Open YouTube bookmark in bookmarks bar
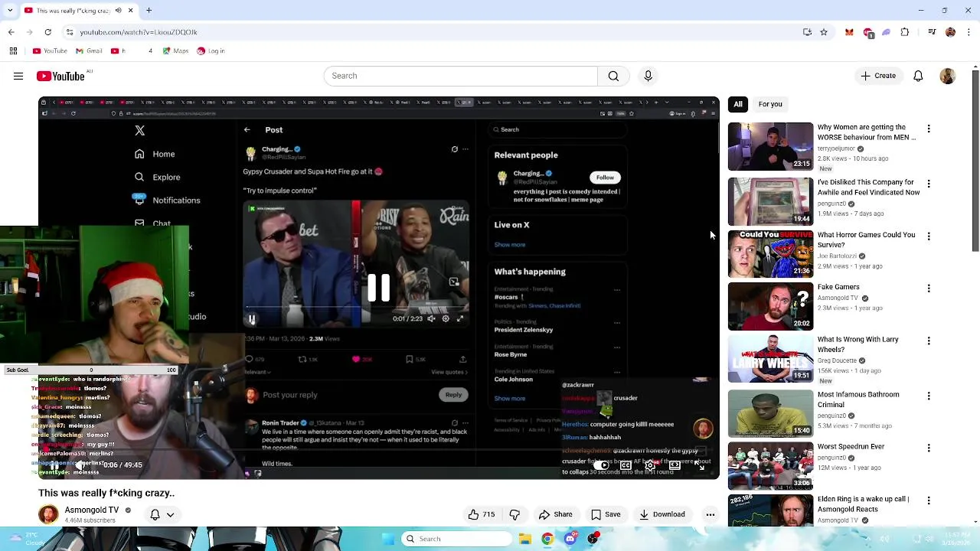 pos(50,51)
